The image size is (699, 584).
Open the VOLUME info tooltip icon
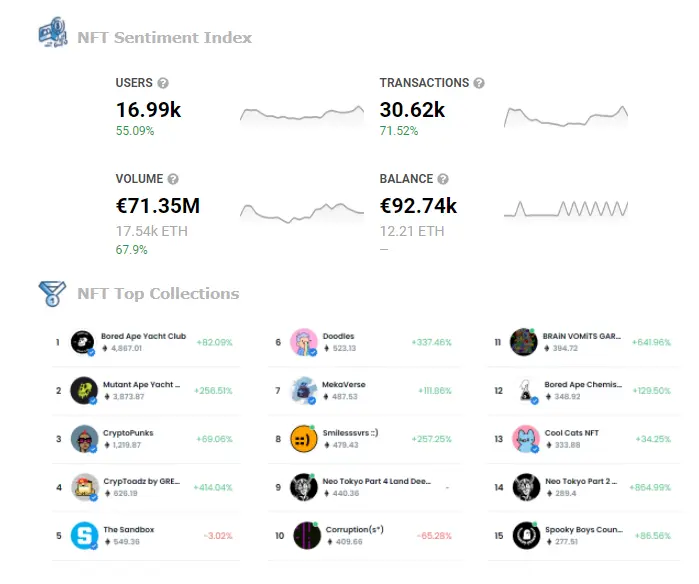tap(173, 179)
